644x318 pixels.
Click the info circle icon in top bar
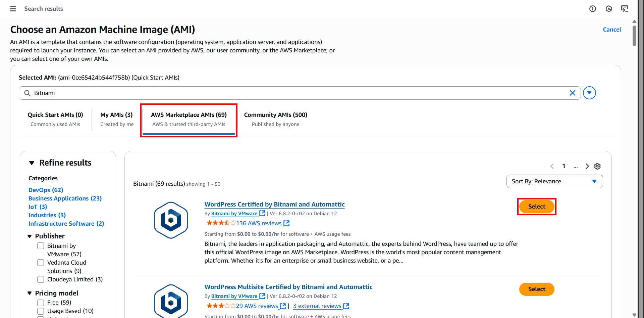[x=593, y=9]
